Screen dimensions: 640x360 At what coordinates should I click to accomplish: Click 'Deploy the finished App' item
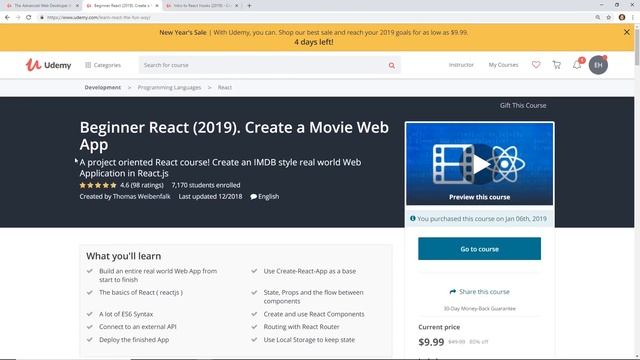click(134, 340)
